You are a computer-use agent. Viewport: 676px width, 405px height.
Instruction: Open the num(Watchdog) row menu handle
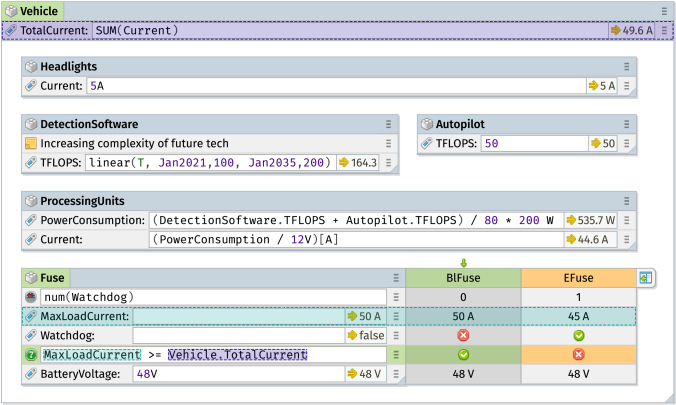396,297
